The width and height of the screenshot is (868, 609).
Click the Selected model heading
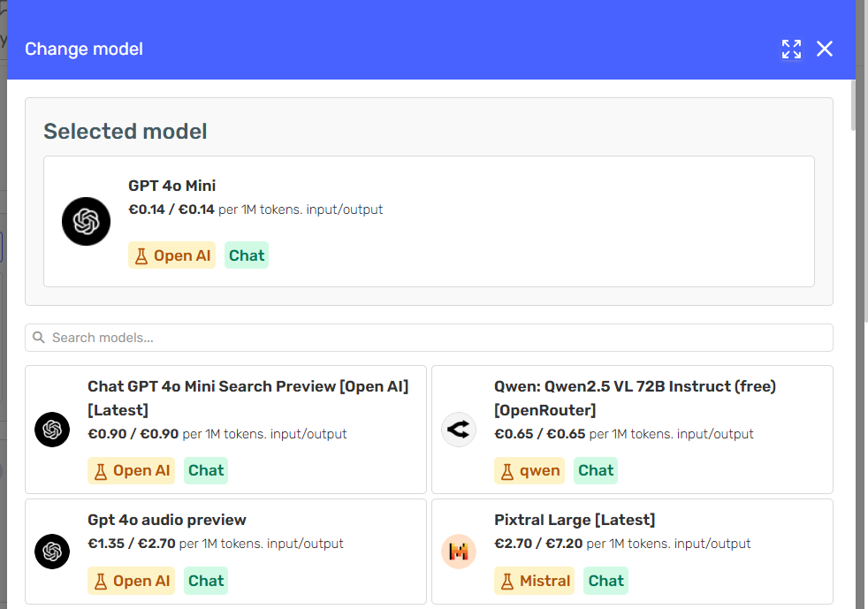(x=126, y=131)
